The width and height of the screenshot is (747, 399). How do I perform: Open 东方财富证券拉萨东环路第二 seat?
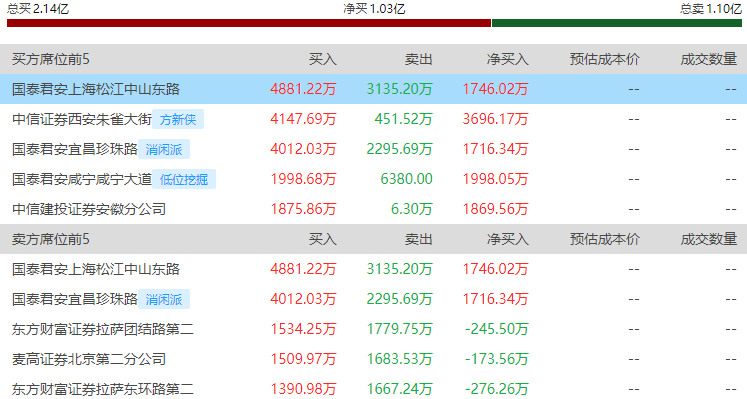coord(103,389)
